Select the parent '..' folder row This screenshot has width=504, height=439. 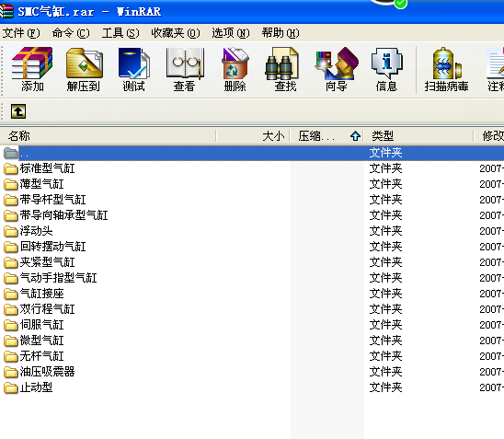[252, 153]
